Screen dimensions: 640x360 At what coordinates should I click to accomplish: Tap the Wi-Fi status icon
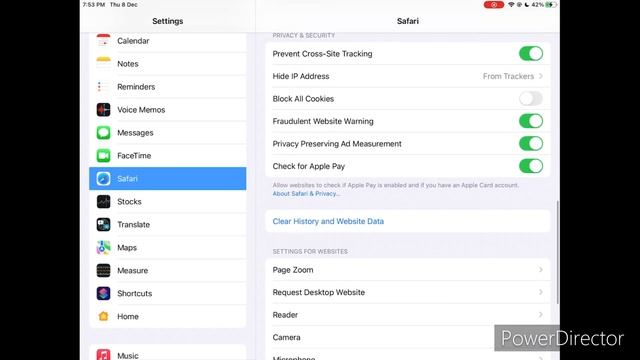point(511,5)
